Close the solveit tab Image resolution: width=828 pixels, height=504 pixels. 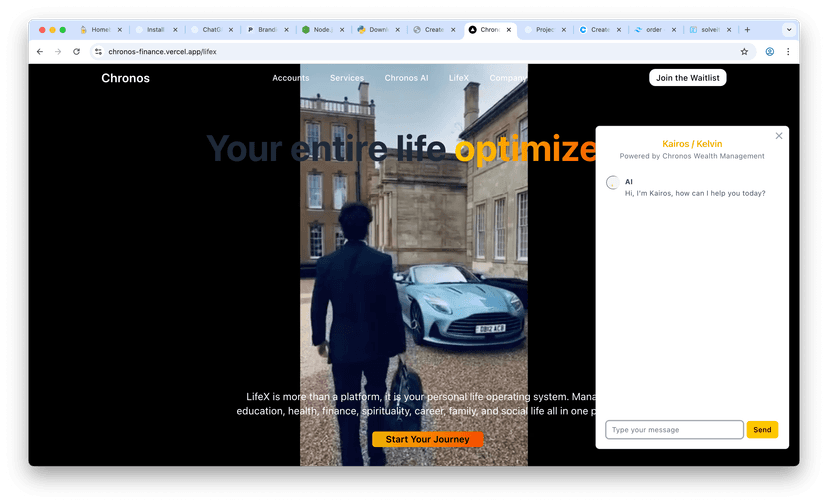click(729, 30)
